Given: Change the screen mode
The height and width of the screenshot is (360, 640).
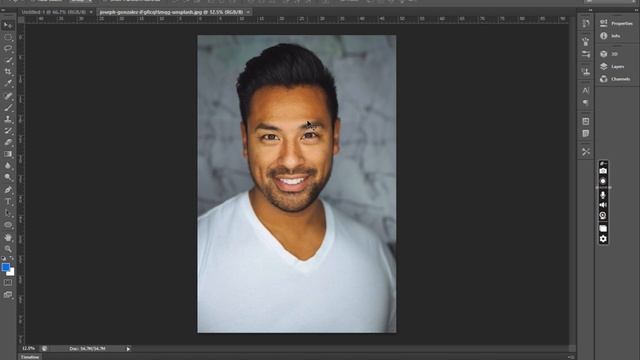Looking at the screenshot, I should pyautogui.click(x=8, y=295).
